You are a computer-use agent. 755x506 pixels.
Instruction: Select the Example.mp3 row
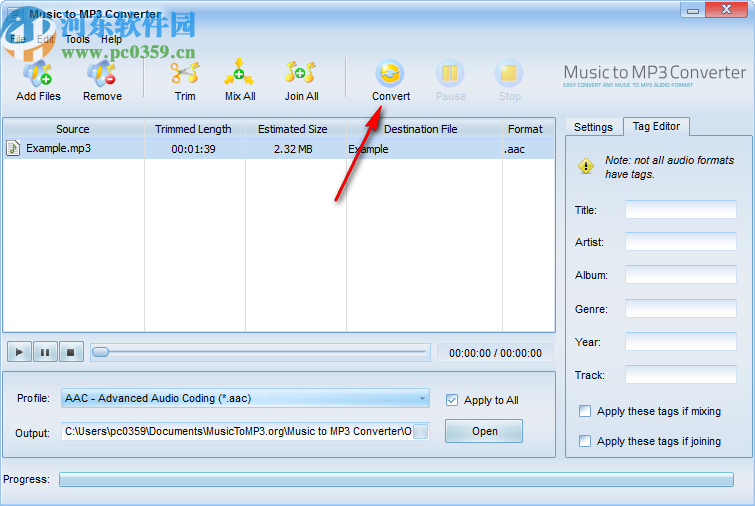tap(279, 149)
